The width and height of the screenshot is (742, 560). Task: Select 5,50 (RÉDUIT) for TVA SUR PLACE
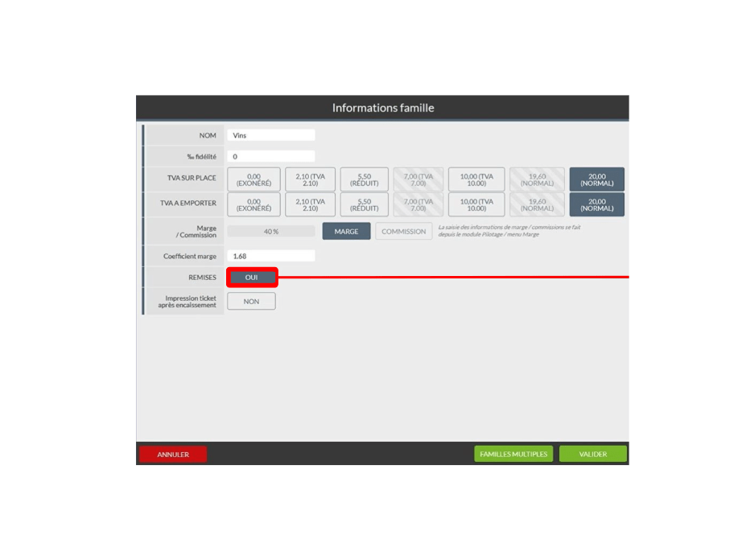364,179
